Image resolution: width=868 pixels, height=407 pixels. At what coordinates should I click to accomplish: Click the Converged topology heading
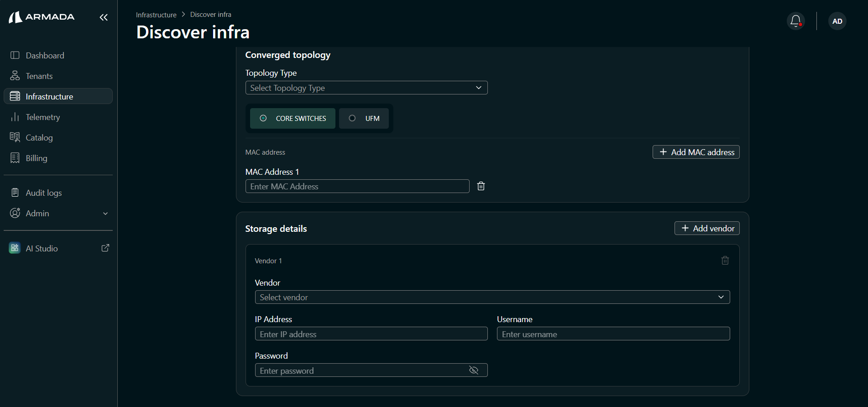(288, 55)
